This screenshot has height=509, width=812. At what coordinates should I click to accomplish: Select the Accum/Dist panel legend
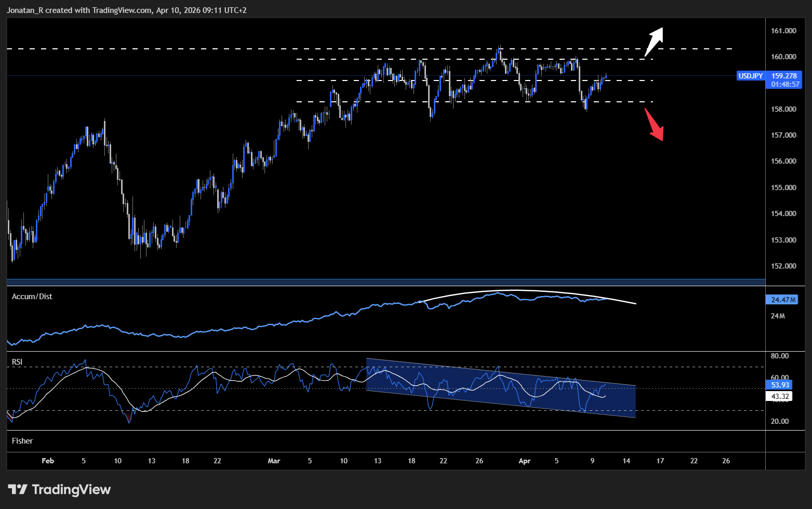coord(32,296)
